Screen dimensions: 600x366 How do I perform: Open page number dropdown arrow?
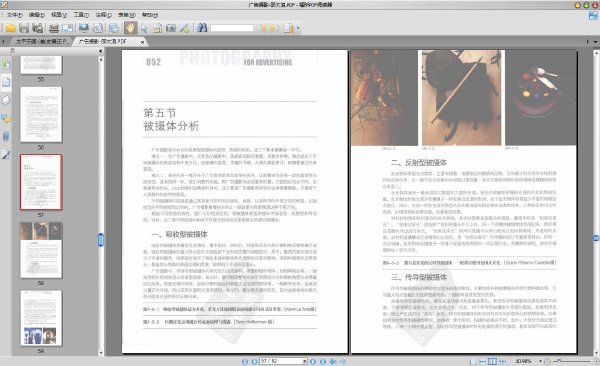click(x=305, y=361)
